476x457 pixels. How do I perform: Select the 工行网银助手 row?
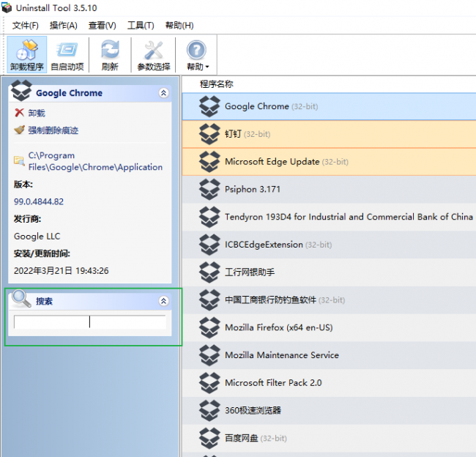329,272
